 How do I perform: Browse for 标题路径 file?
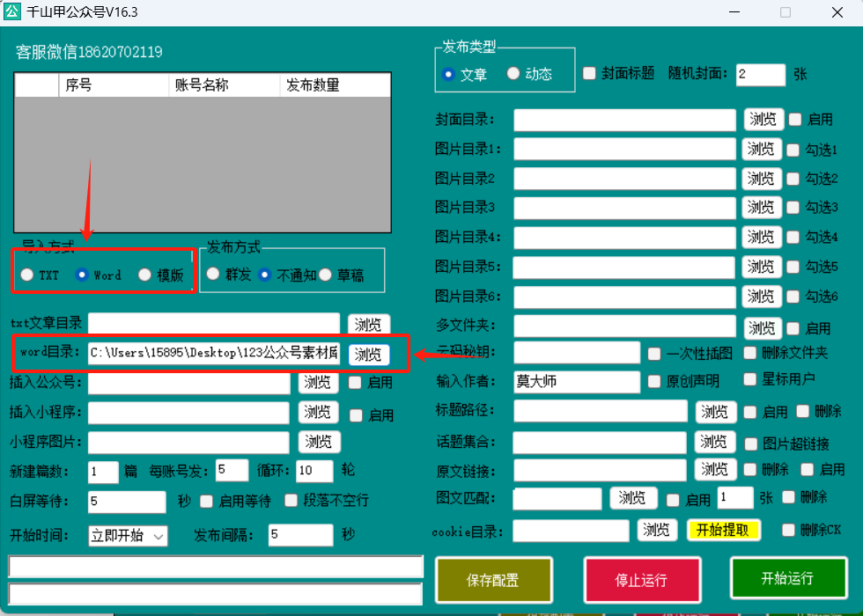click(x=715, y=412)
